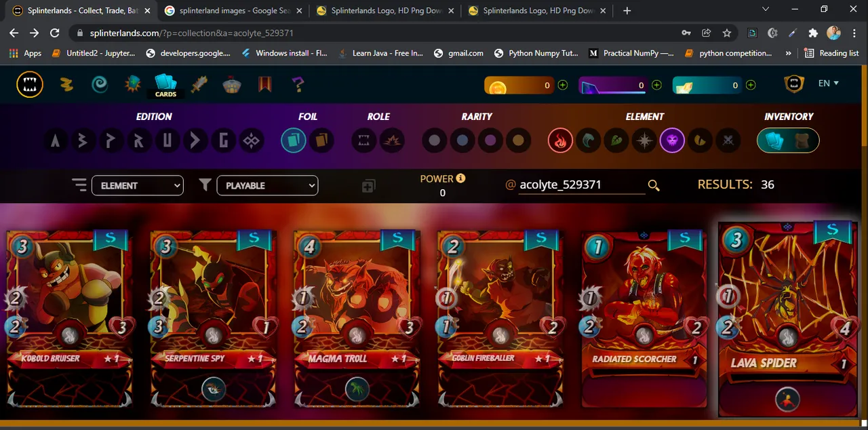This screenshot has width=868, height=430.
Task: Bookmark this page with star icon
Action: [x=727, y=33]
